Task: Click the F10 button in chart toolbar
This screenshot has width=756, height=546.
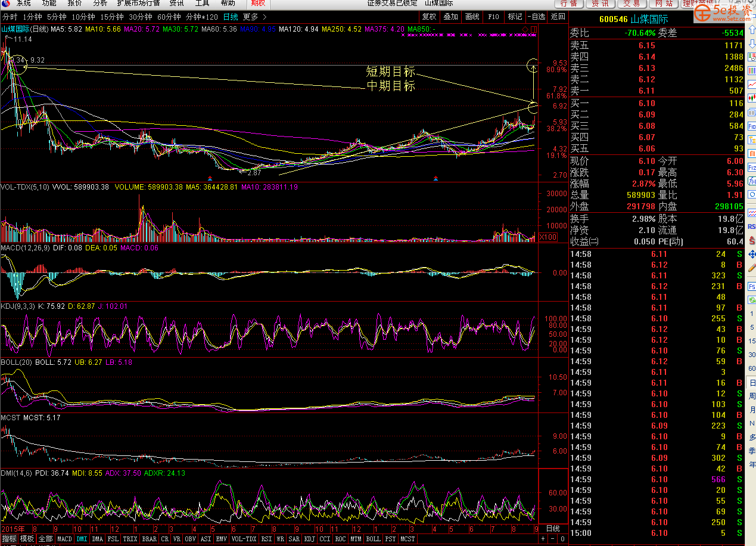Action: (x=493, y=17)
